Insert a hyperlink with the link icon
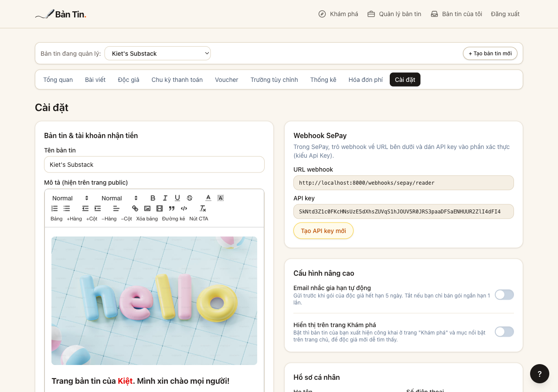This screenshot has width=558, height=392. tap(135, 209)
